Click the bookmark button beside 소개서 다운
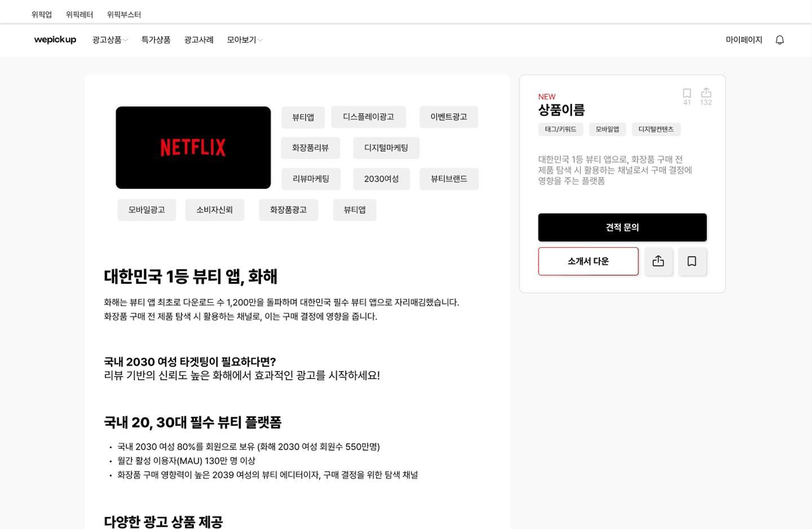 click(692, 261)
